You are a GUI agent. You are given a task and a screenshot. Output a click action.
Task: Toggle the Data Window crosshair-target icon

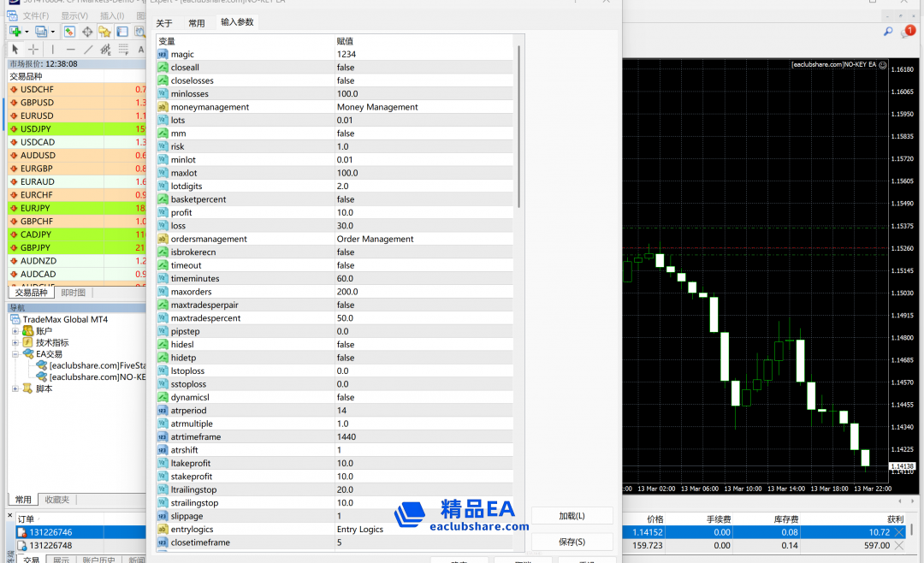(87, 32)
